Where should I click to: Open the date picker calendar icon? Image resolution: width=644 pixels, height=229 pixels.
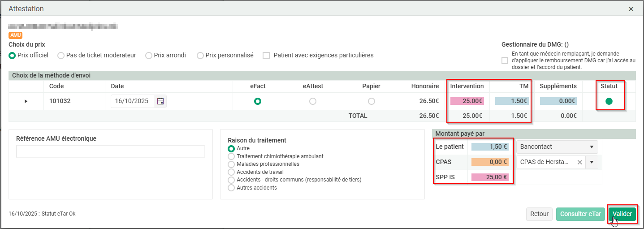tap(160, 101)
